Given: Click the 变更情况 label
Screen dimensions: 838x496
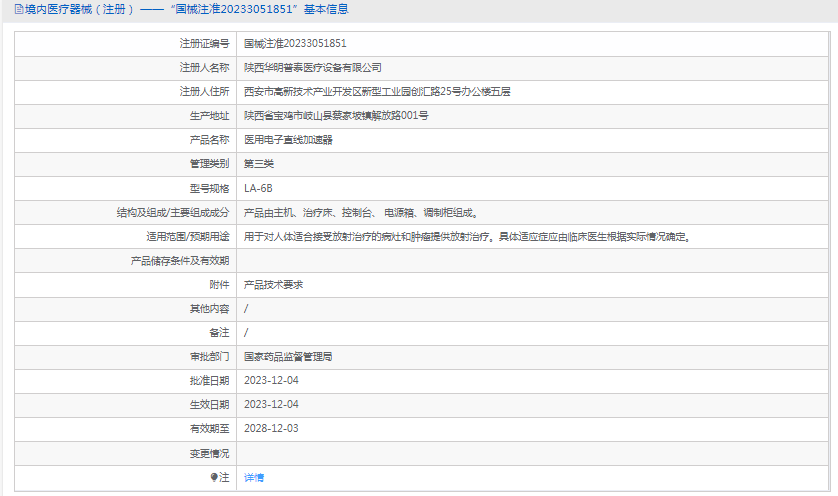Looking at the screenshot, I should [x=209, y=453].
